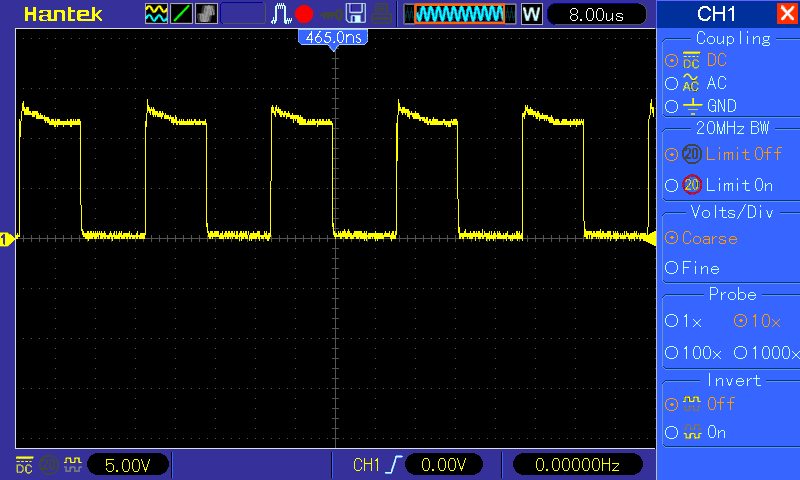Click the CH1 menu title
Screen dimensions: 800x480
[x=716, y=14]
